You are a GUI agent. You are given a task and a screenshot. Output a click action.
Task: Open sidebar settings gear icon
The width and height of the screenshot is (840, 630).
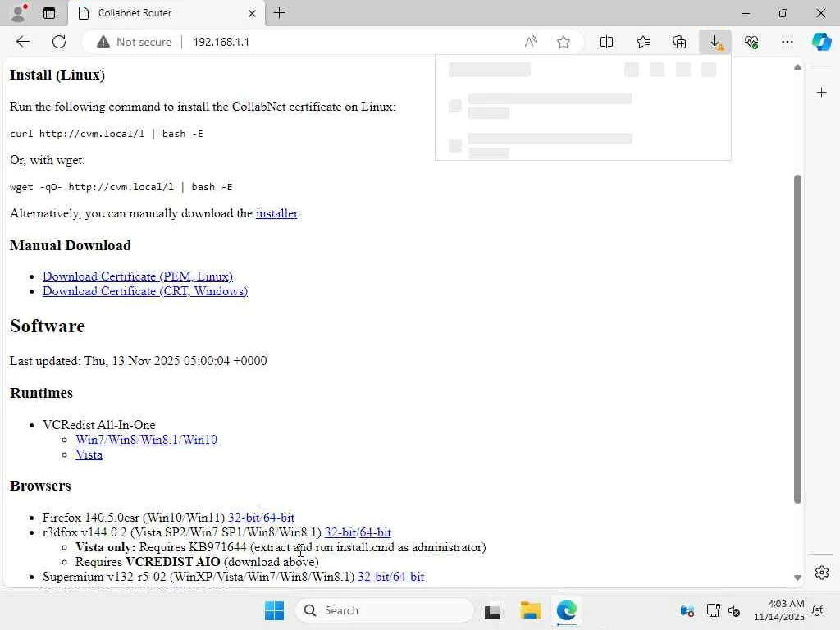pyautogui.click(x=822, y=573)
